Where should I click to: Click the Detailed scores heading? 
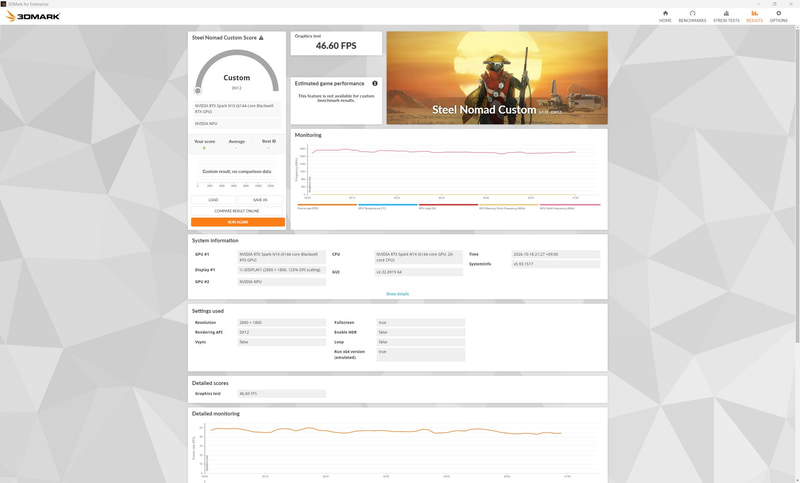(210, 383)
